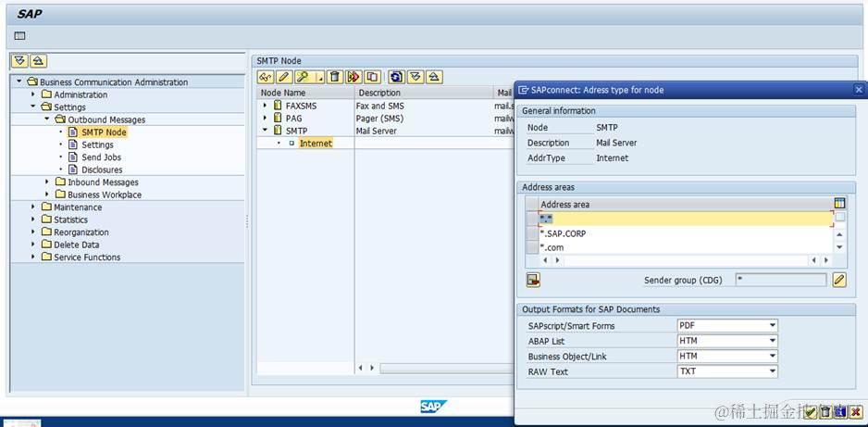Expand the Statistics folder
This screenshot has width=868, height=427.
33,220
